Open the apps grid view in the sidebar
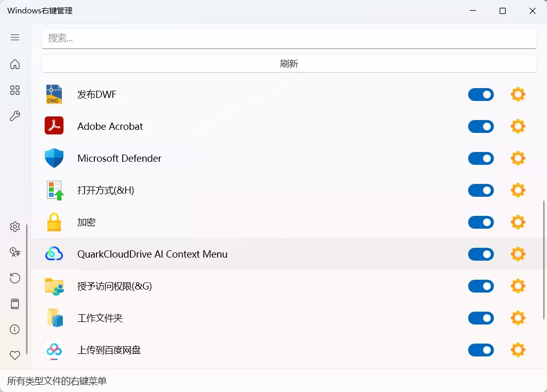This screenshot has width=547, height=392. coord(15,90)
